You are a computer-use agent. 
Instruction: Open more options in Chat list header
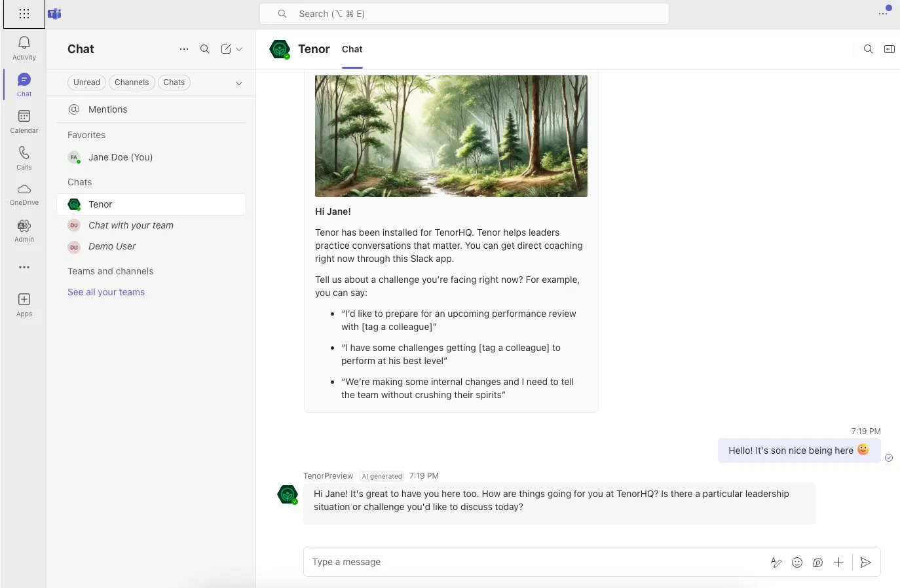tap(184, 49)
